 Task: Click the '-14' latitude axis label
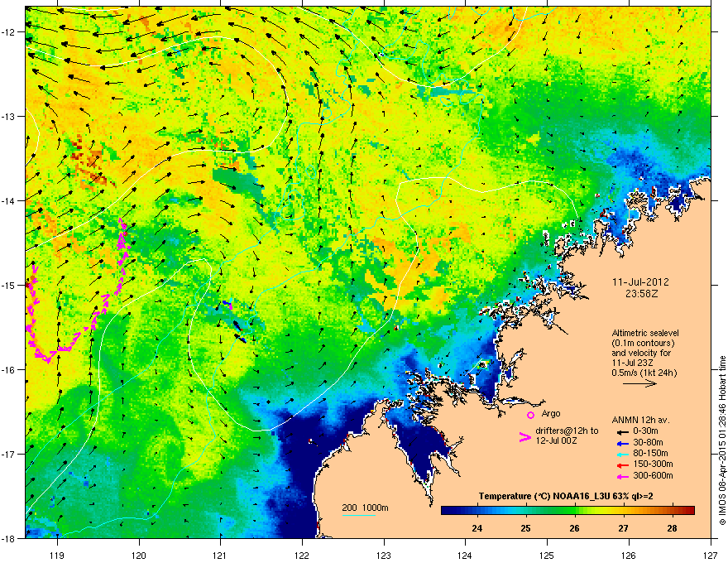coord(8,200)
